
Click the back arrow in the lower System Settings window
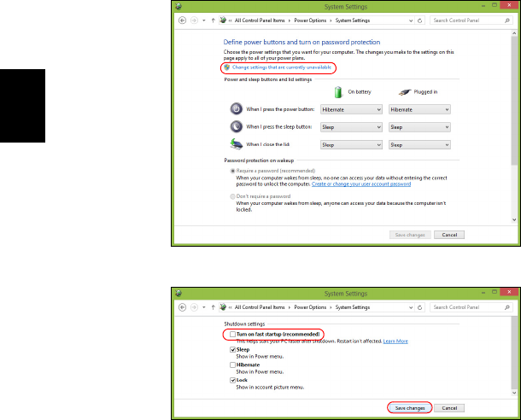[x=182, y=307]
